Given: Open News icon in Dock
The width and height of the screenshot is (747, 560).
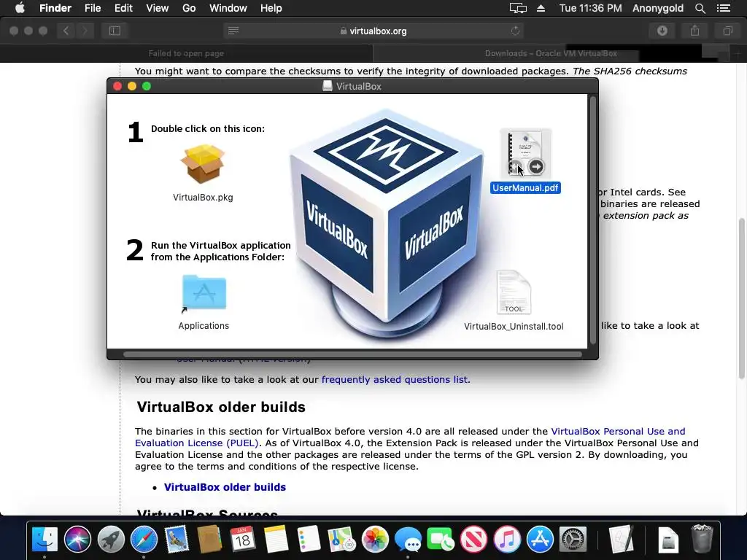Looking at the screenshot, I should pos(473,540).
